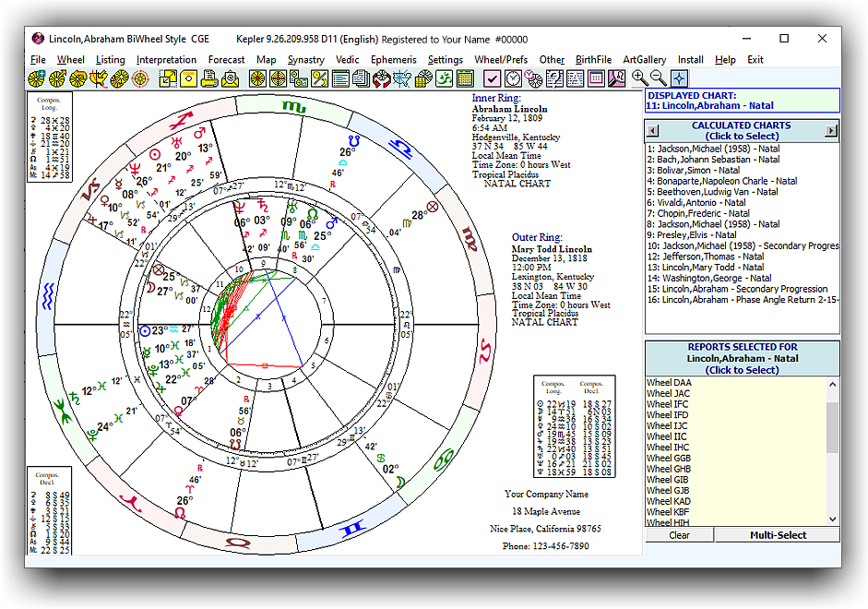The height and width of the screenshot is (609, 868).
Task: Click the zoom in magnifier icon
Action: click(x=638, y=78)
